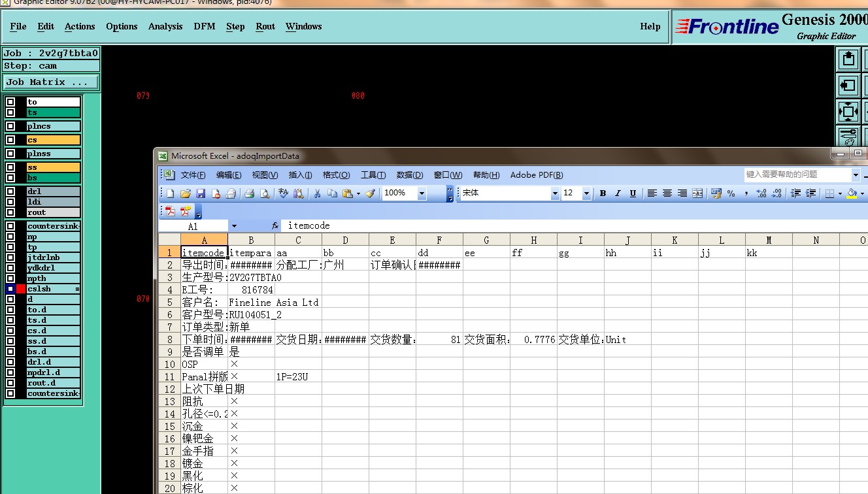Click the Paste clipboard icon in Excel
Image resolution: width=868 pixels, height=494 pixels.
pyautogui.click(x=347, y=193)
